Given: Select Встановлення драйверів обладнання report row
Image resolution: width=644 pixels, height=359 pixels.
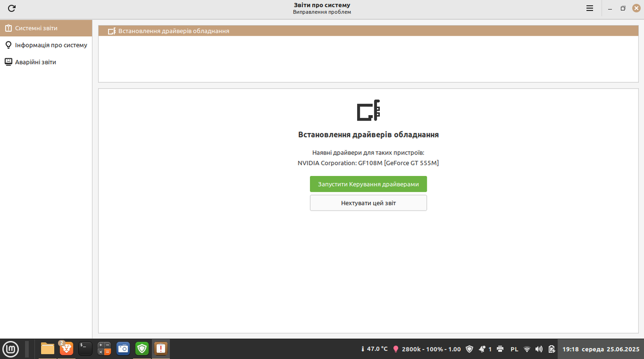Looking at the screenshot, I should tap(368, 31).
